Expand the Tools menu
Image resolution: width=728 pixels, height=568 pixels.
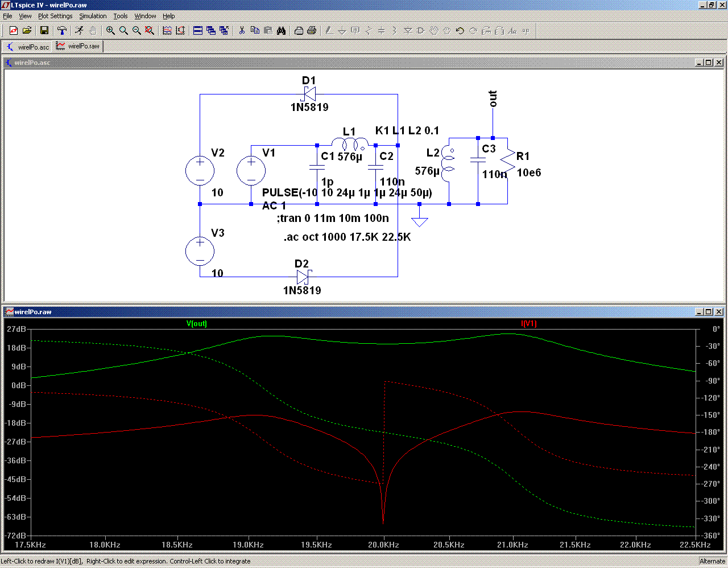120,16
